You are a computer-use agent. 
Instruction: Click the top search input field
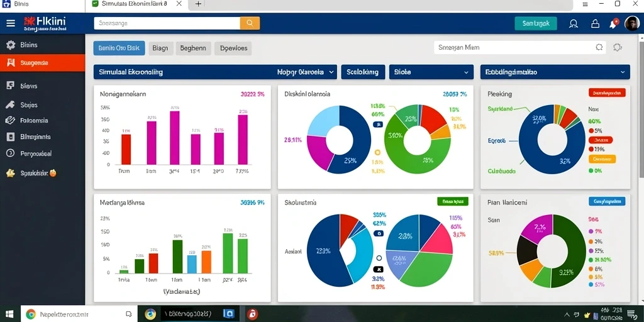(167, 23)
